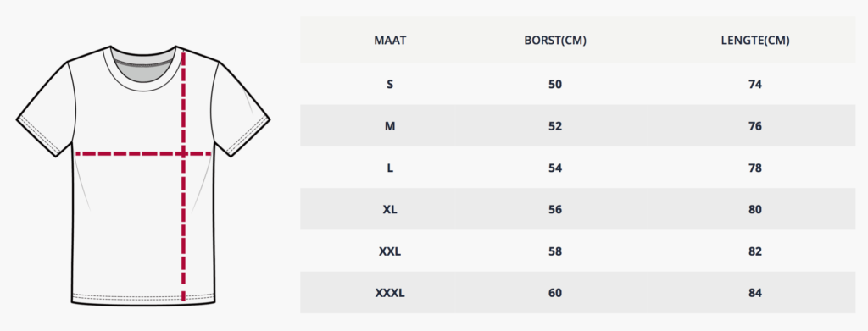Click the T-shirt illustration
The width and height of the screenshot is (868, 331).
(x=142, y=175)
